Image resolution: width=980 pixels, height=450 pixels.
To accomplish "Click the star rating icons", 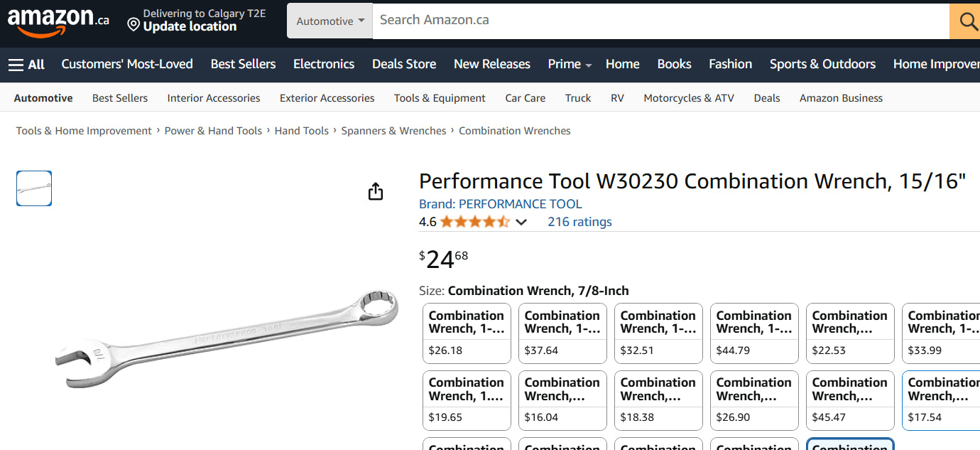I will [x=474, y=222].
